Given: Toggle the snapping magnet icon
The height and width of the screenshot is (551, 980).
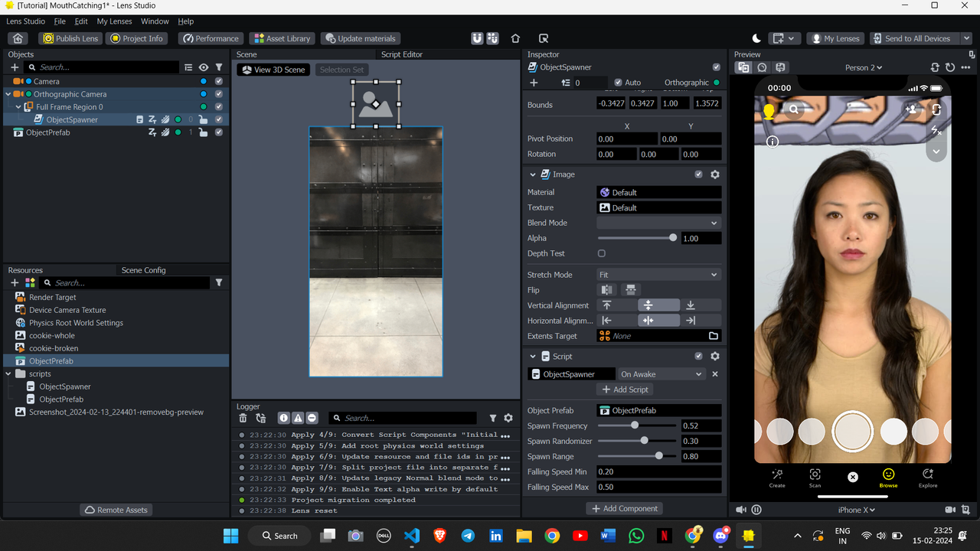Looking at the screenshot, I should coord(477,38).
